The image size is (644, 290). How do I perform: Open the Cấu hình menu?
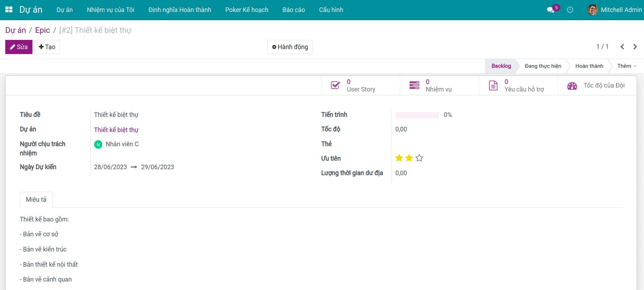[331, 10]
